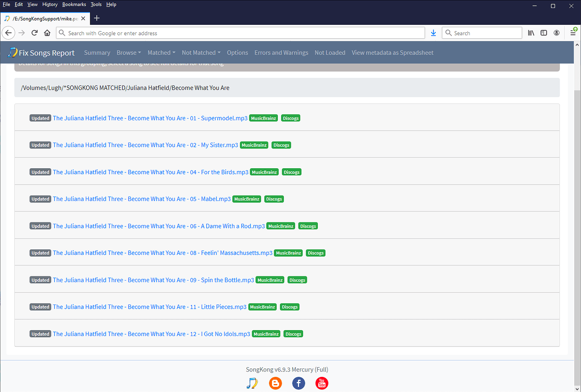
Task: Open the View menu
Action: [x=32, y=4]
